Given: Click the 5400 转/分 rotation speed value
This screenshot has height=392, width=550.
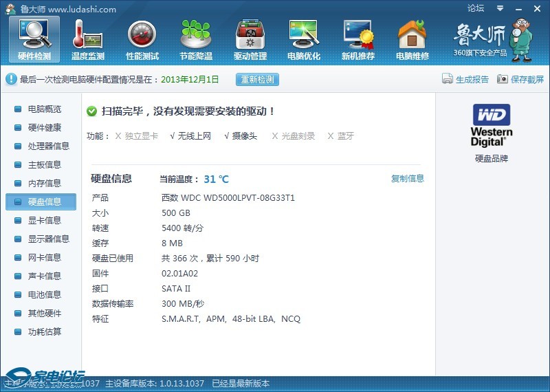Looking at the screenshot, I should point(182,228).
